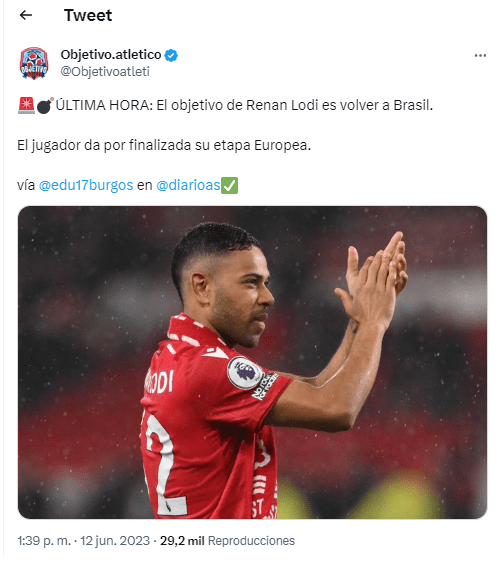Click the Premier League sleeve badge in photo
500x564 pixels.
(x=245, y=373)
